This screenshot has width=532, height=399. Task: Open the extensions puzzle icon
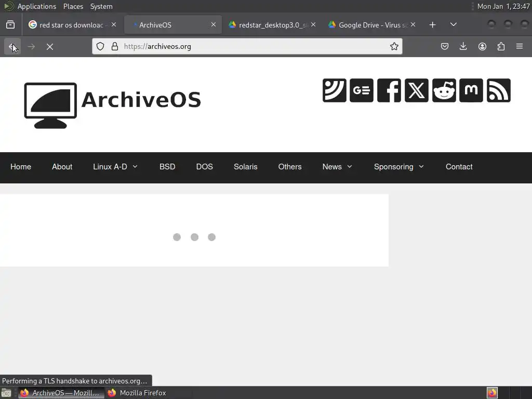[501, 46]
